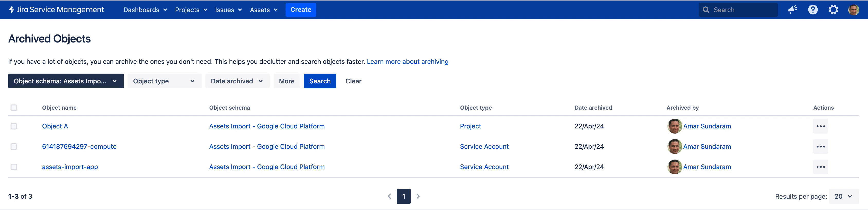This screenshot has width=868, height=210.
Task: Click the Object type column header
Action: pyautogui.click(x=476, y=108)
